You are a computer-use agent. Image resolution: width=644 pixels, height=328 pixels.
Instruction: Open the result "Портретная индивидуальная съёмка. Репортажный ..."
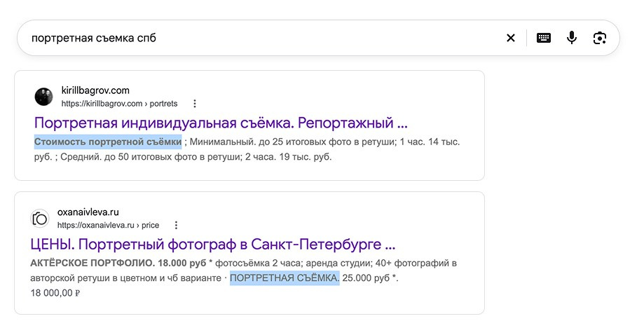tap(221, 123)
